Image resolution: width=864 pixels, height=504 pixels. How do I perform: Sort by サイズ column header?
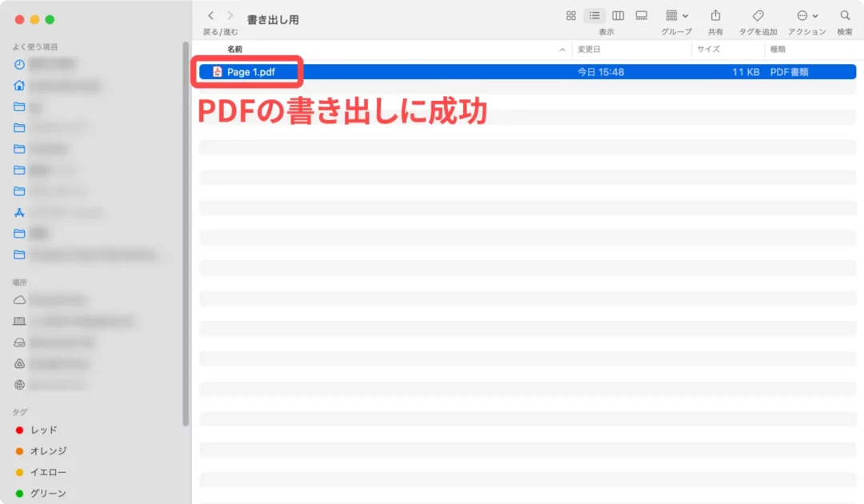point(708,50)
